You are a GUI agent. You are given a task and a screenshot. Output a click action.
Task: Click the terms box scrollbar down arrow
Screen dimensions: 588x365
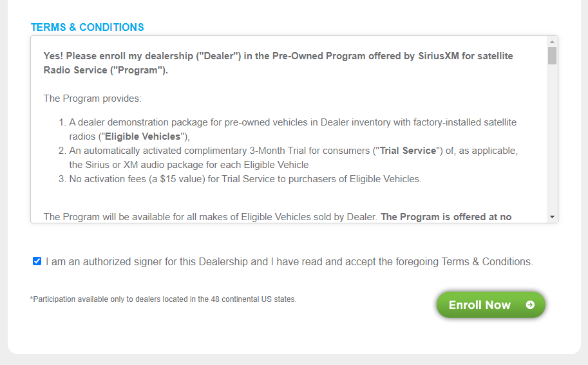(552, 217)
